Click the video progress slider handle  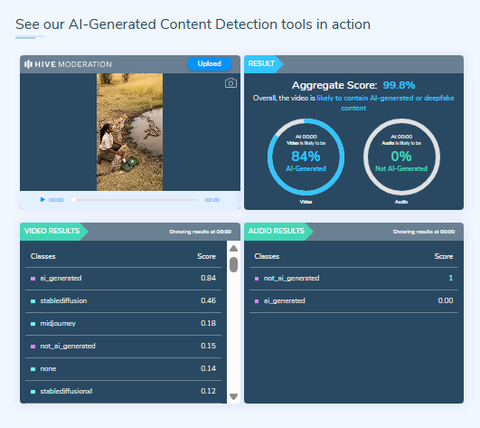point(73,200)
